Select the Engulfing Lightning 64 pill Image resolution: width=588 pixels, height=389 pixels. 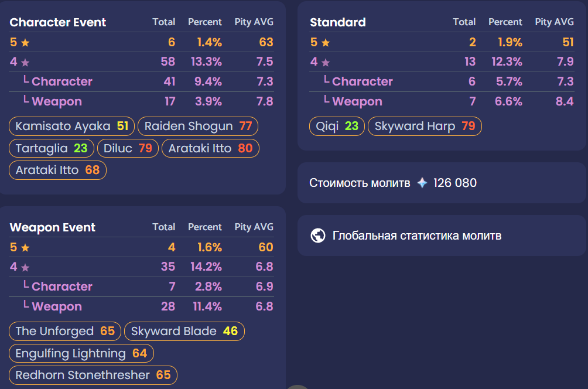tap(81, 353)
